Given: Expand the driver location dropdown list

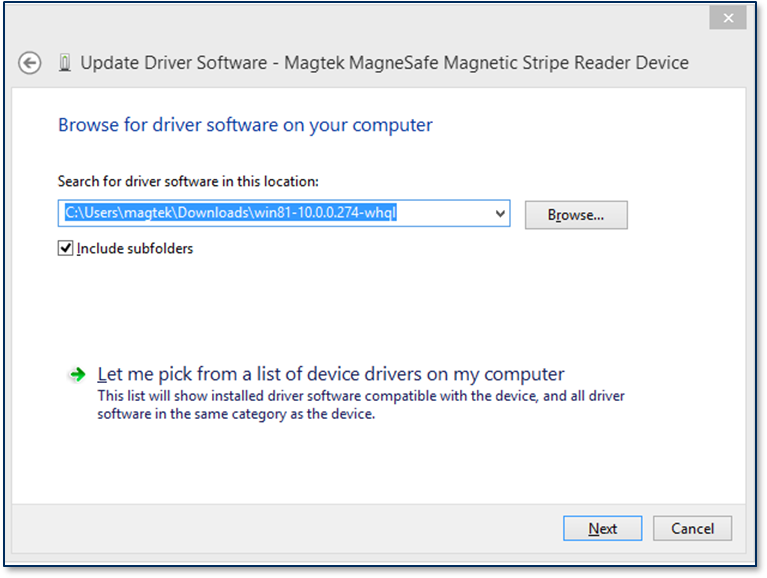Looking at the screenshot, I should point(500,214).
